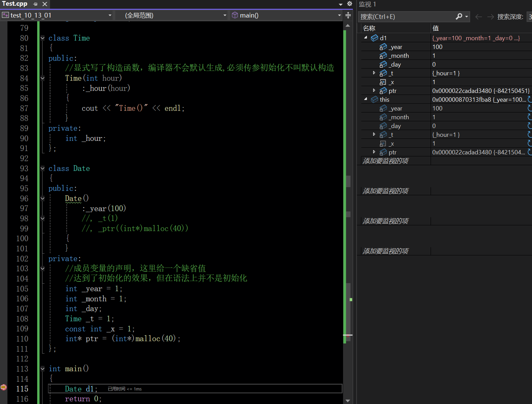Collapse the class Time block
Screen dimensions: 532x404
(x=43, y=38)
